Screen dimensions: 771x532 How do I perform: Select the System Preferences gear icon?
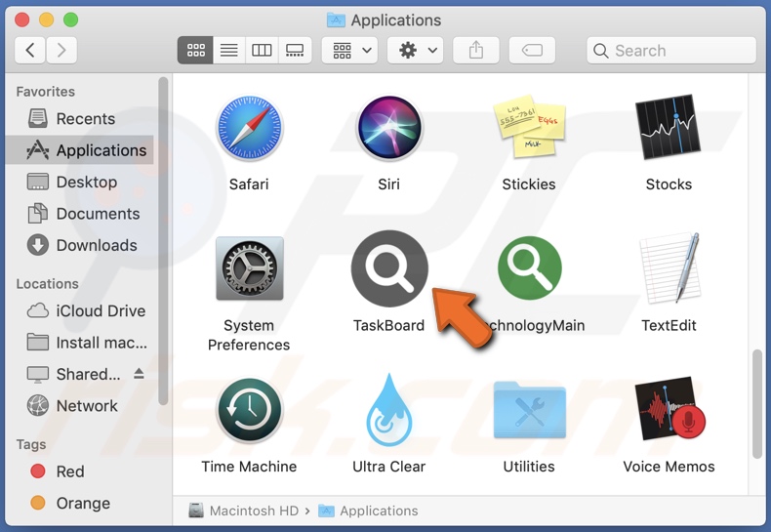click(249, 268)
